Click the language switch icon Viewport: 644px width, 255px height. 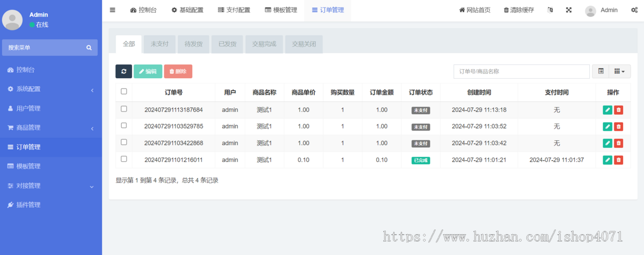(550, 10)
